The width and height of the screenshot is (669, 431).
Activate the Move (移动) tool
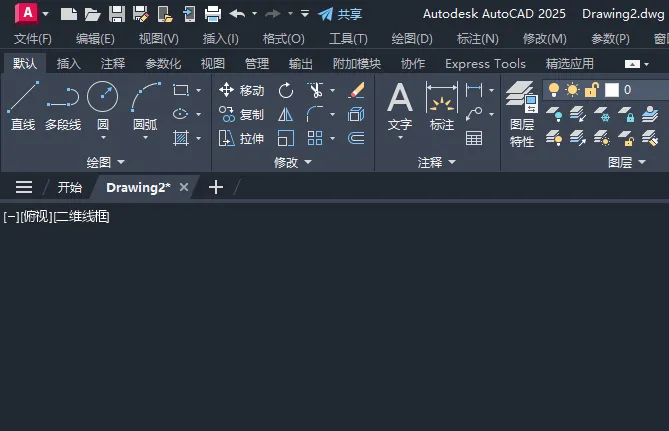(241, 90)
